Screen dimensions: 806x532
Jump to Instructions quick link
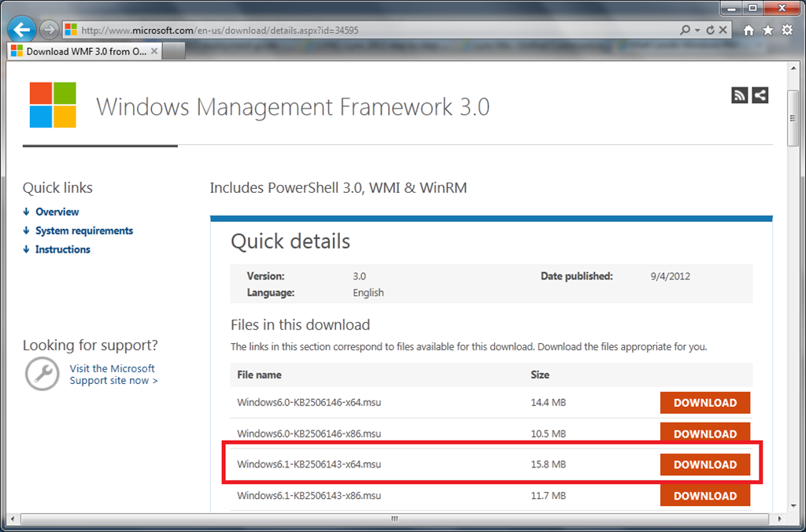(63, 249)
